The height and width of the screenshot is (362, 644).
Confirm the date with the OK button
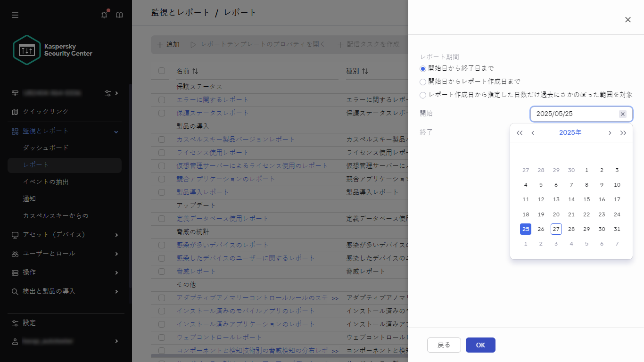point(480,345)
